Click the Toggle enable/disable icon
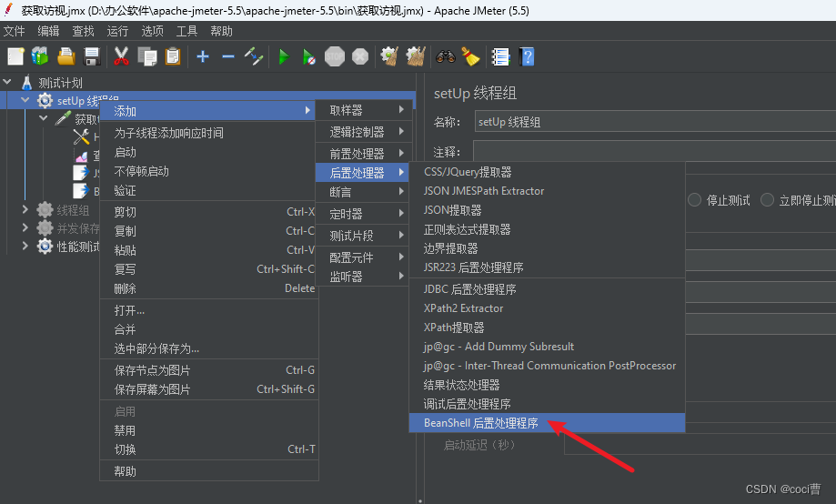 (254, 56)
